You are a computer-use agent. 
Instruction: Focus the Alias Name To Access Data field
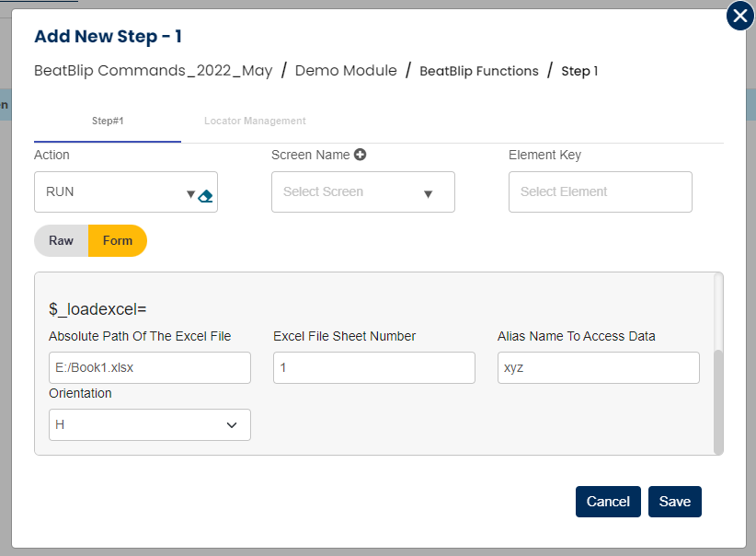coord(598,367)
